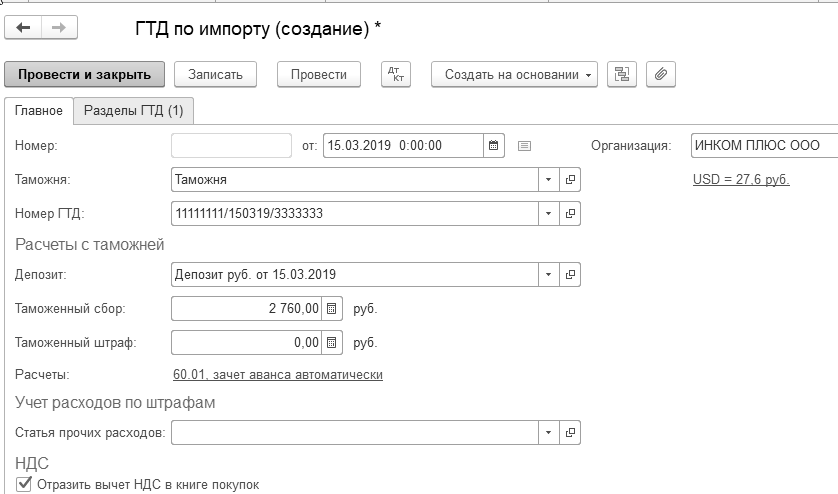Open the Таможня record with open button
Screen dimensions: 838x494
570,180
